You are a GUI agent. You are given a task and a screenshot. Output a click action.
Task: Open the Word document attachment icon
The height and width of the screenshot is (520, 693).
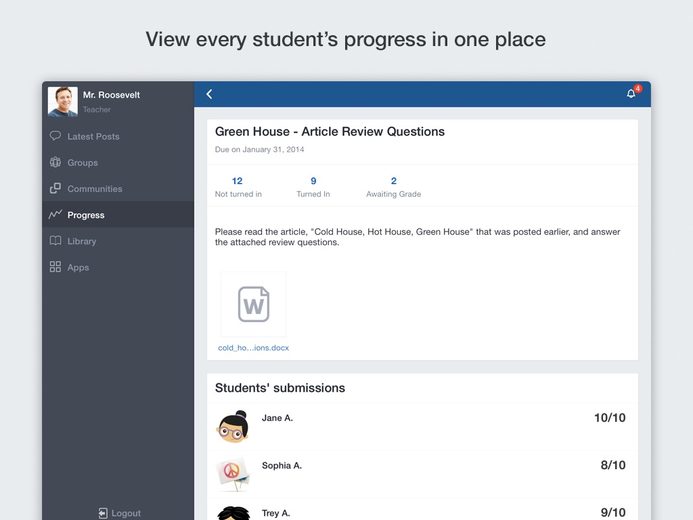point(254,304)
